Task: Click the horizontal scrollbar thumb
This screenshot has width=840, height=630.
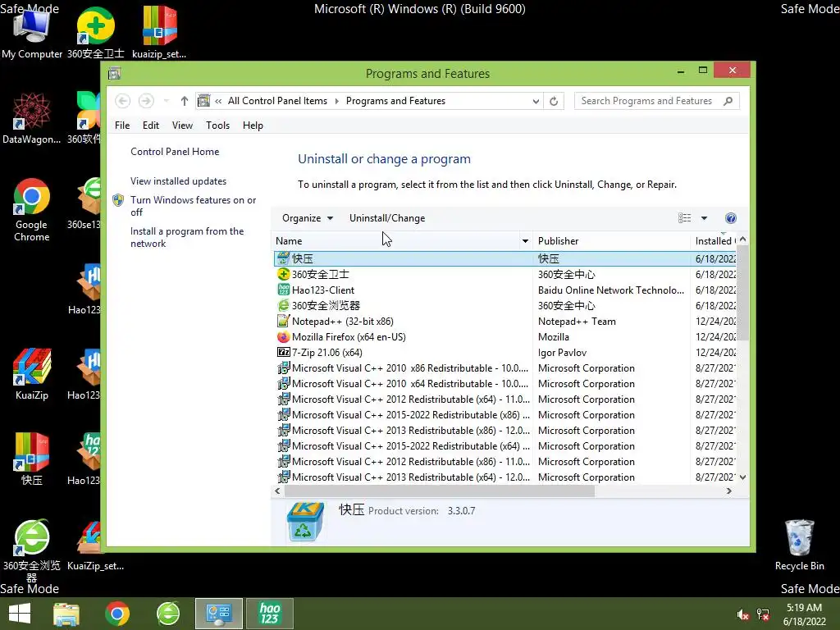Action: tap(440, 491)
